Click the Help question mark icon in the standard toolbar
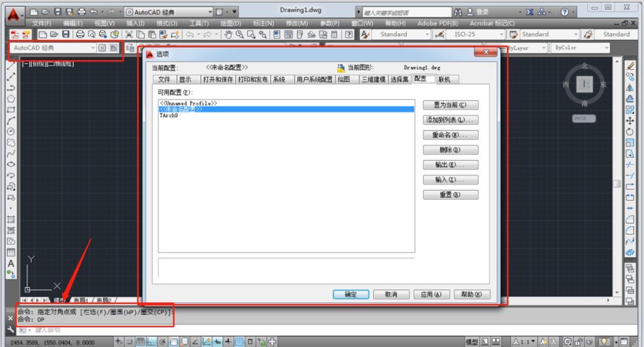The width and height of the screenshot is (644, 347). point(349,35)
